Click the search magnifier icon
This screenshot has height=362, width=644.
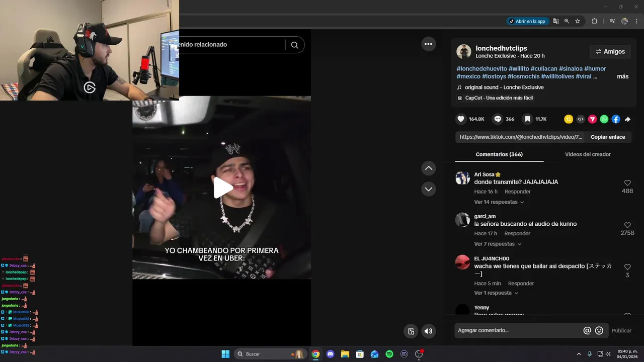pos(294,45)
